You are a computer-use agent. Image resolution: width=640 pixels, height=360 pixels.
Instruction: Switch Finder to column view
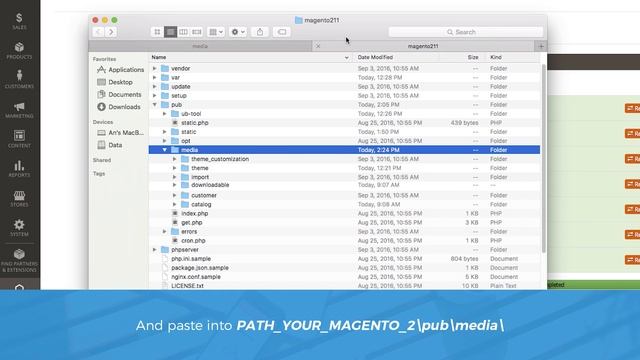coord(183,32)
